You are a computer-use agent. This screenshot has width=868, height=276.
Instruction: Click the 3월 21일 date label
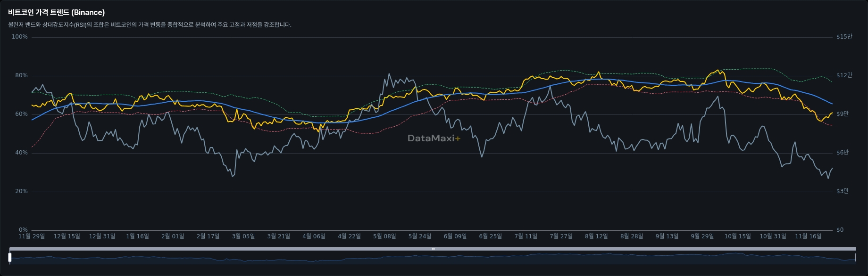pos(279,236)
